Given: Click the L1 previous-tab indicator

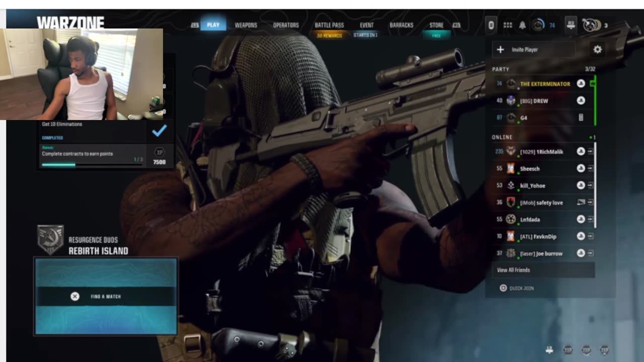Looking at the screenshot, I should point(195,25).
